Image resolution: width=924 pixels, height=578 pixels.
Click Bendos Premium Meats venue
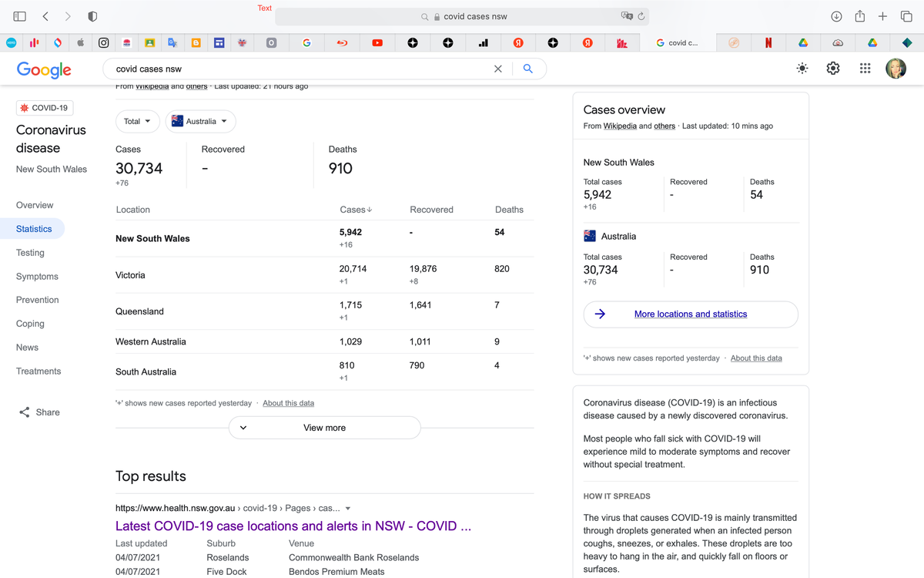tap(336, 572)
